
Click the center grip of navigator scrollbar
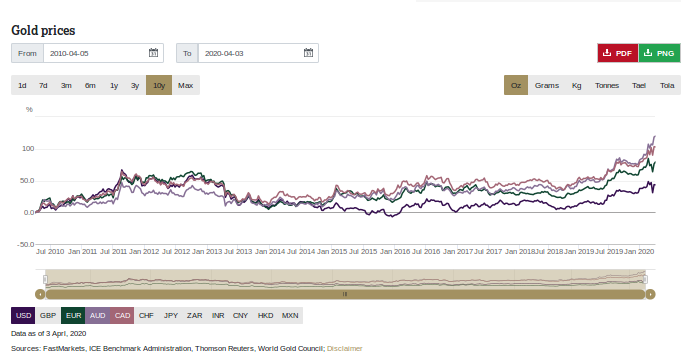point(345,294)
